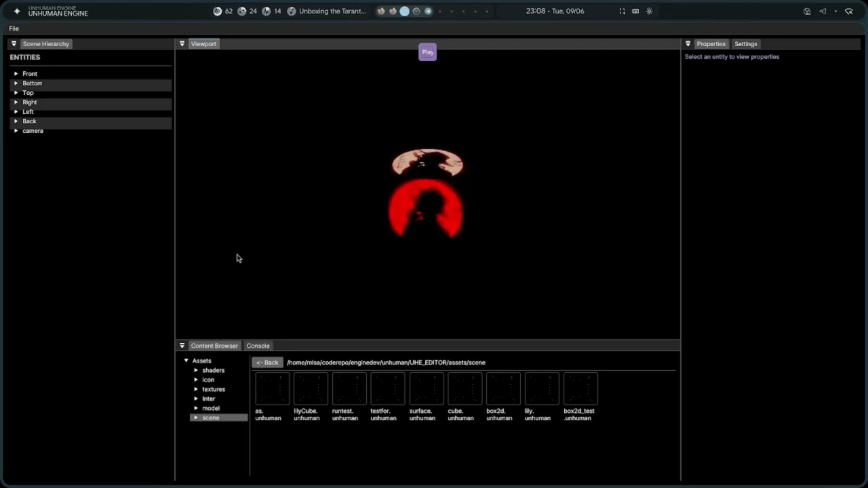Switch to the Settings tab

point(745,44)
